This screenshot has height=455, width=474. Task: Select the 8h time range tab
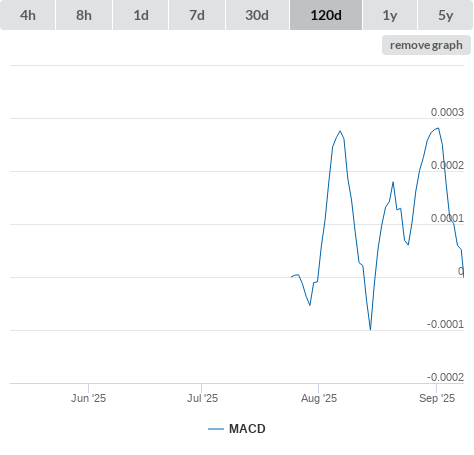84,15
